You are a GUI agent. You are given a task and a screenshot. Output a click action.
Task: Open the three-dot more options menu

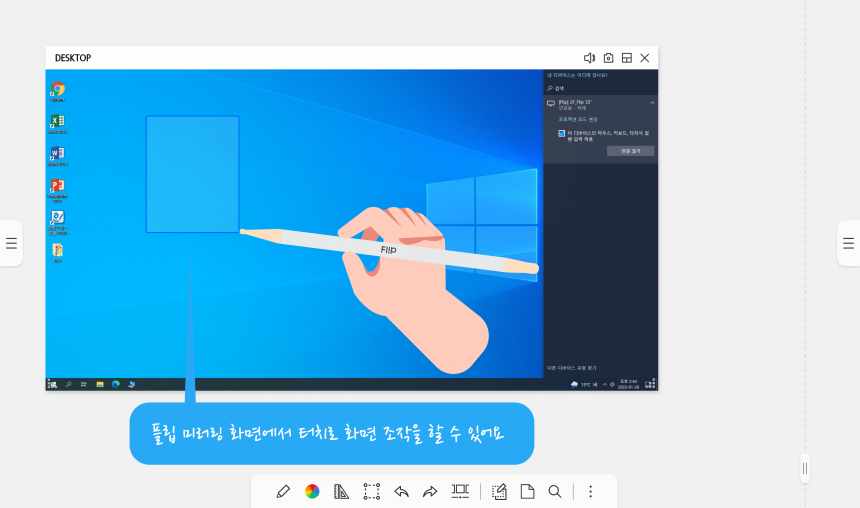pyautogui.click(x=591, y=492)
